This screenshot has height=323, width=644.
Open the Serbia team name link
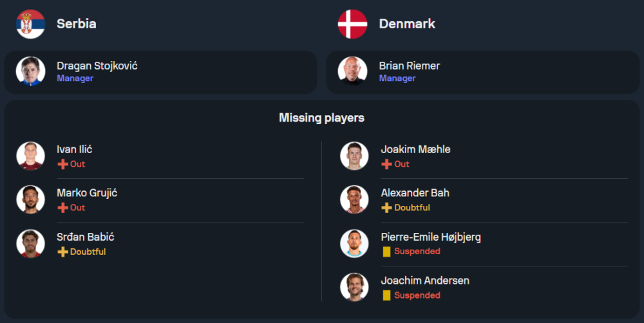[x=77, y=24]
